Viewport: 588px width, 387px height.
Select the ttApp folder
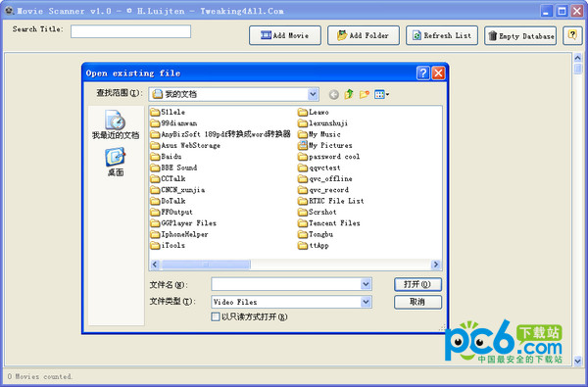[x=314, y=245]
